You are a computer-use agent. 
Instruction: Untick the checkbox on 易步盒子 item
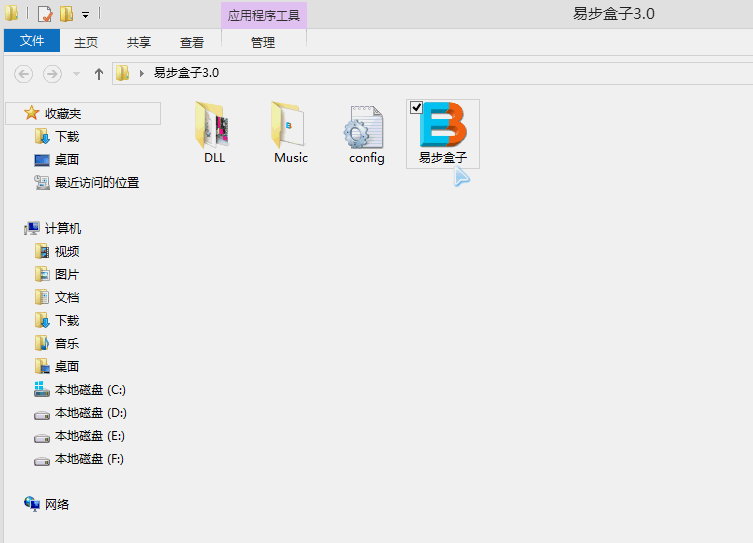click(x=416, y=108)
